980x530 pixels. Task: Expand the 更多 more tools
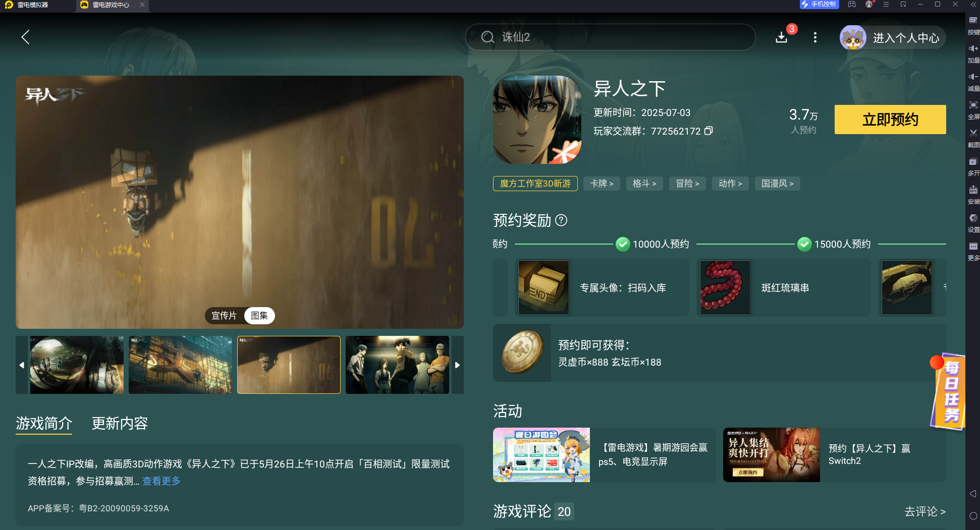pos(973,251)
